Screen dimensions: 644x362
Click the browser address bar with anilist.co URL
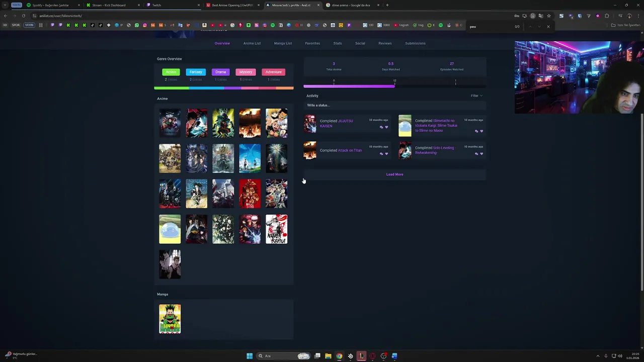coord(272,16)
